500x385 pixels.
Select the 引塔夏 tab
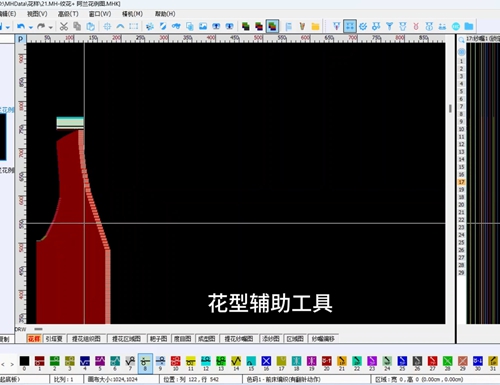point(54,339)
